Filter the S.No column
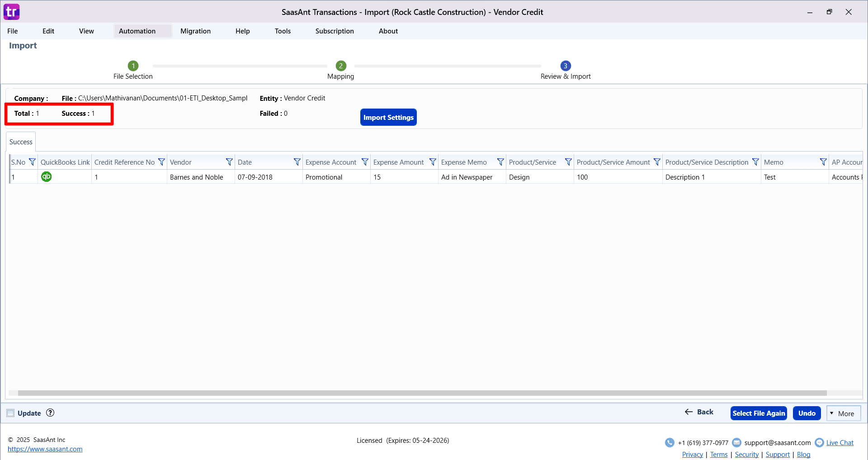 click(x=32, y=162)
